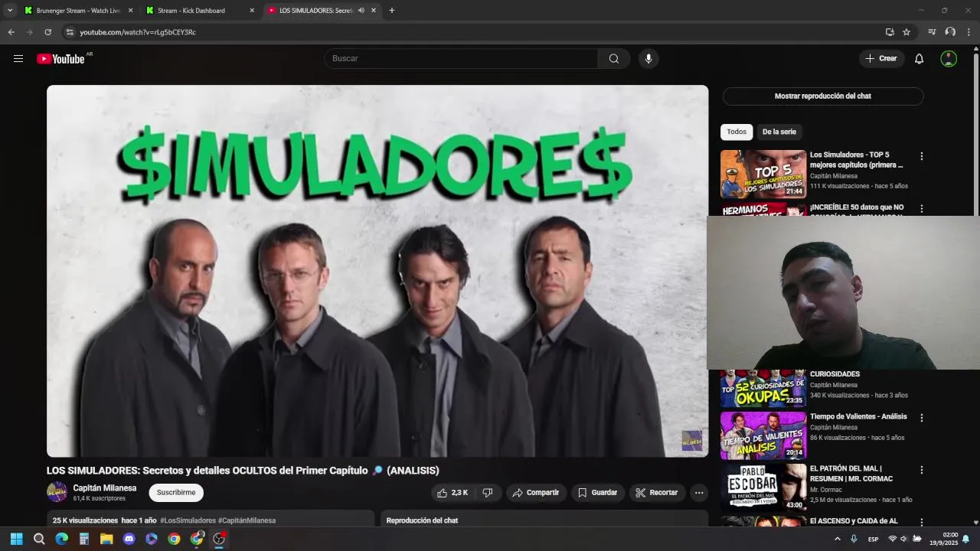
Task: Click the channel watermark on the video
Action: coord(692,441)
